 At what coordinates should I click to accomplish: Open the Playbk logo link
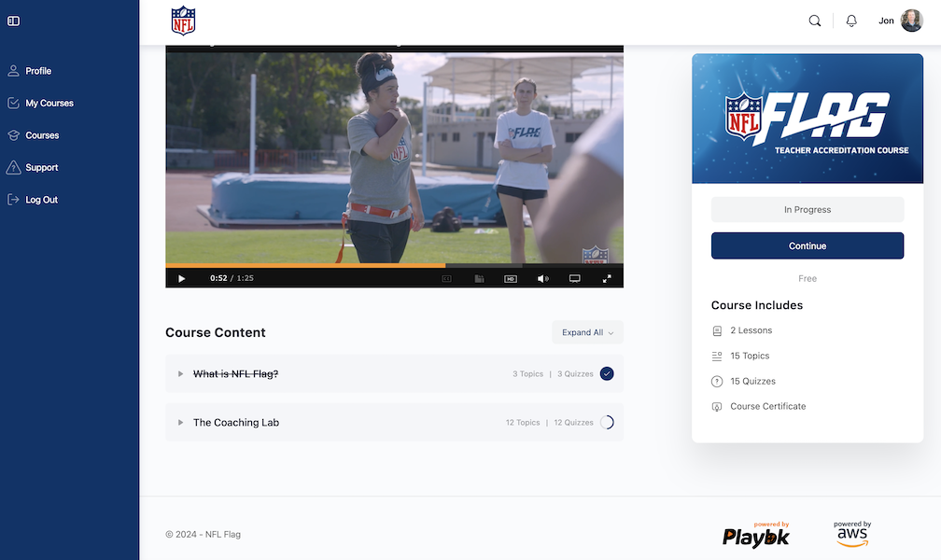coord(756,535)
